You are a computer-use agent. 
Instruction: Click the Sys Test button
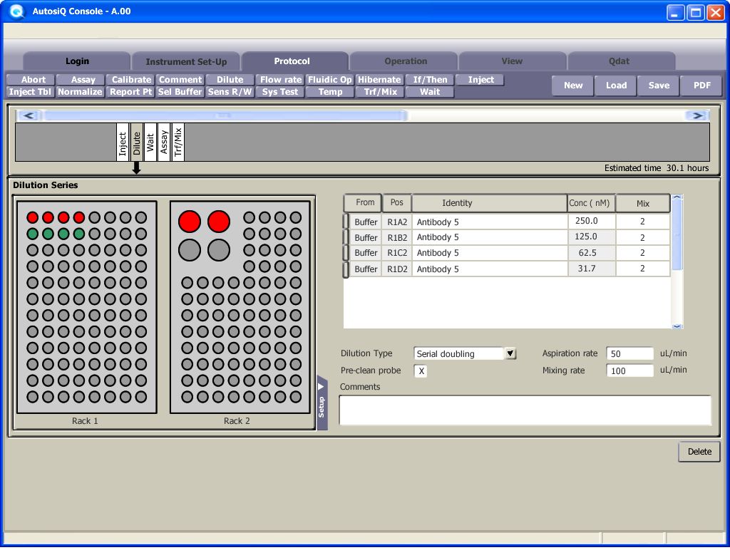click(x=279, y=92)
